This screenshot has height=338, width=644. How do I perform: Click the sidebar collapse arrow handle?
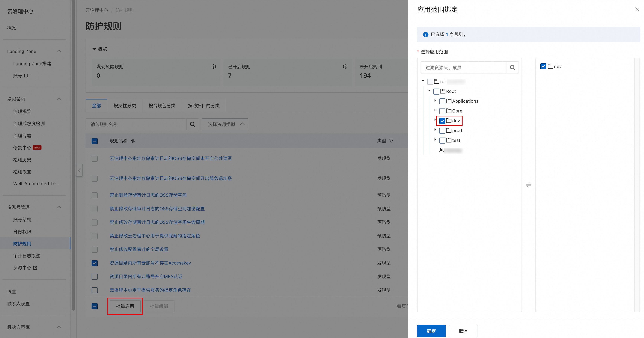[x=79, y=170]
